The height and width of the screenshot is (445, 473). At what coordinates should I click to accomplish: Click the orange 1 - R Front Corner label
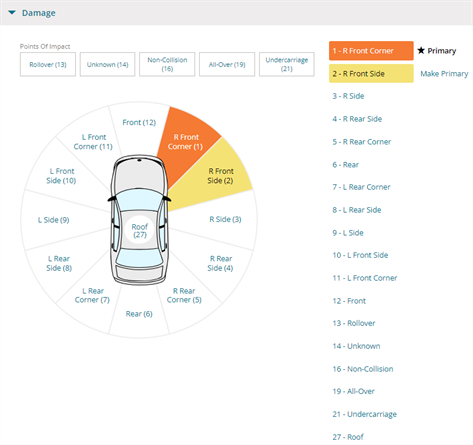point(371,51)
